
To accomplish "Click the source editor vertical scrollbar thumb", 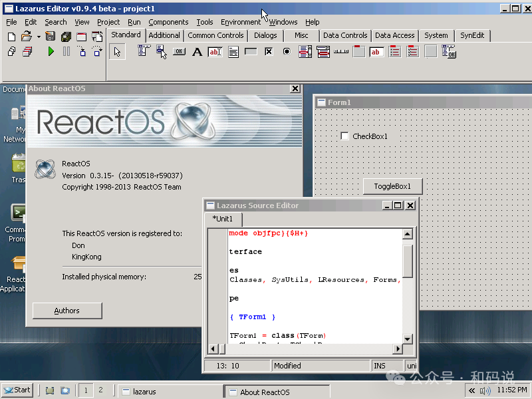I will pyautogui.click(x=408, y=261).
